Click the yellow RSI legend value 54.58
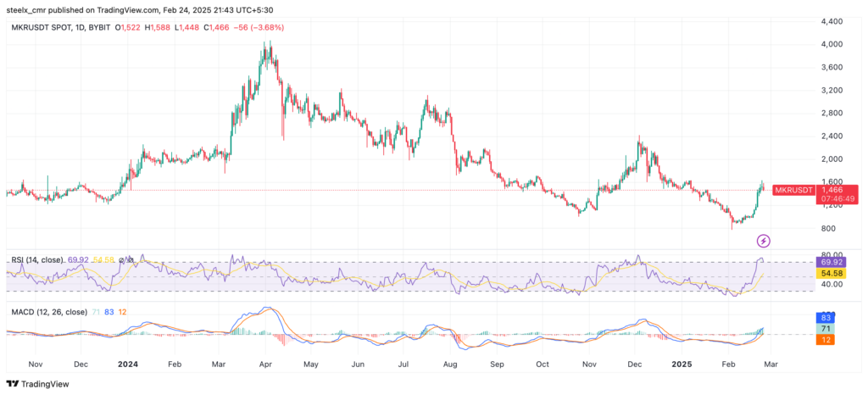Screen dimensions: 868x395 click(x=103, y=259)
